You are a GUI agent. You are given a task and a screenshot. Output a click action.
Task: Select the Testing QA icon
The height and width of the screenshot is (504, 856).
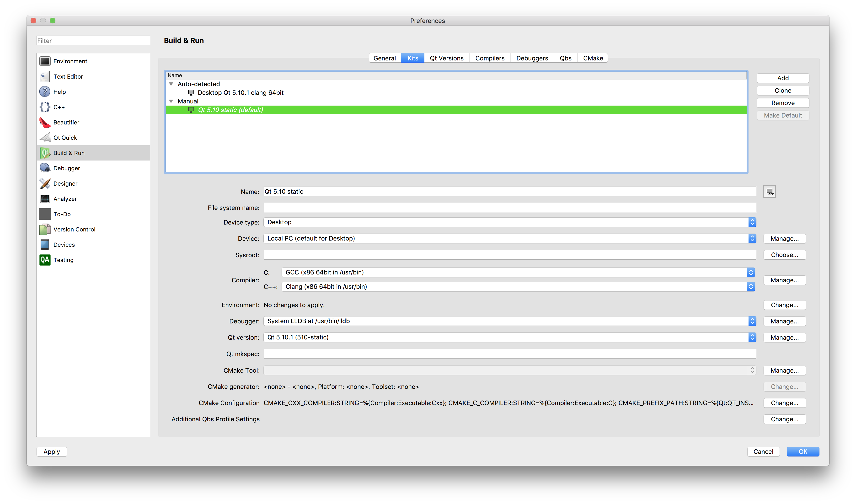click(44, 260)
